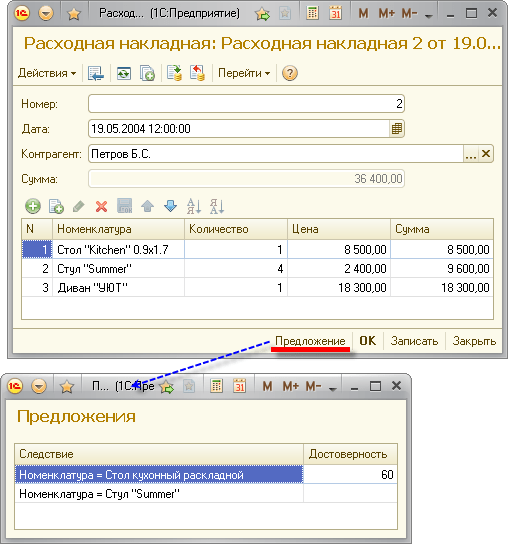The image size is (508, 544).
Task: Open calculator icon in Предложения window
Action: click(217, 386)
